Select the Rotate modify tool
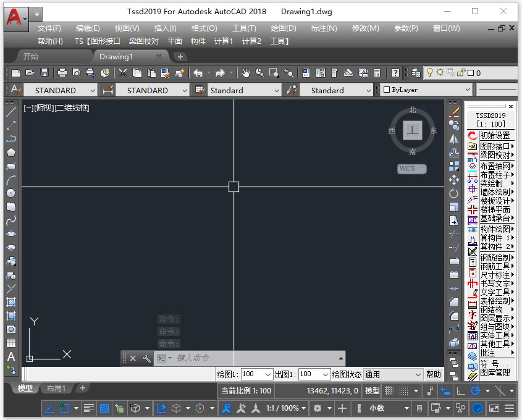The width and height of the screenshot is (522, 420). tap(454, 193)
